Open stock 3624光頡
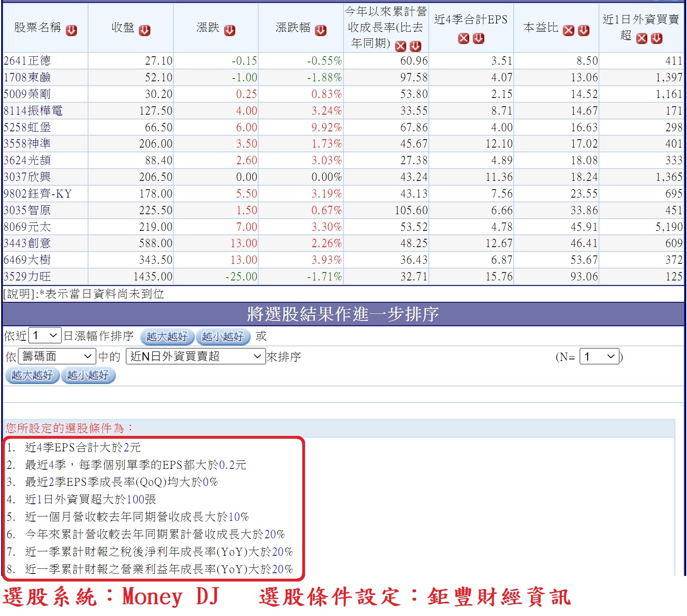 coord(27,160)
